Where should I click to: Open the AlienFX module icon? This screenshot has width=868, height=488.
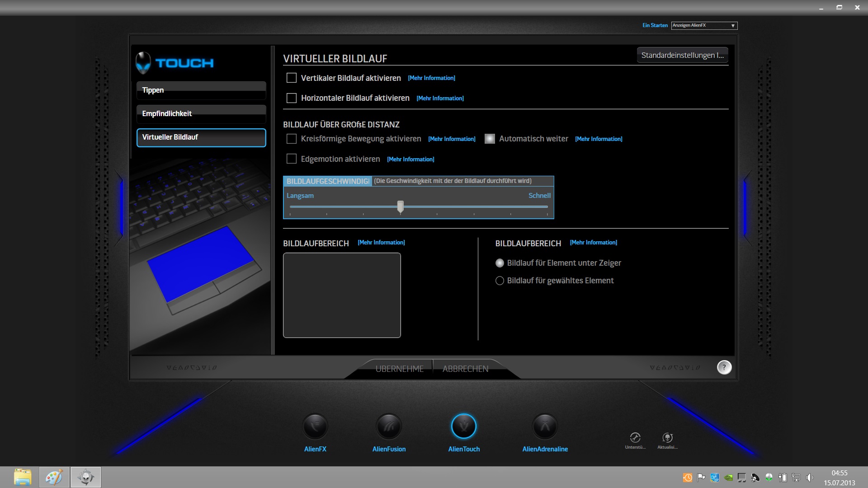pos(315,427)
